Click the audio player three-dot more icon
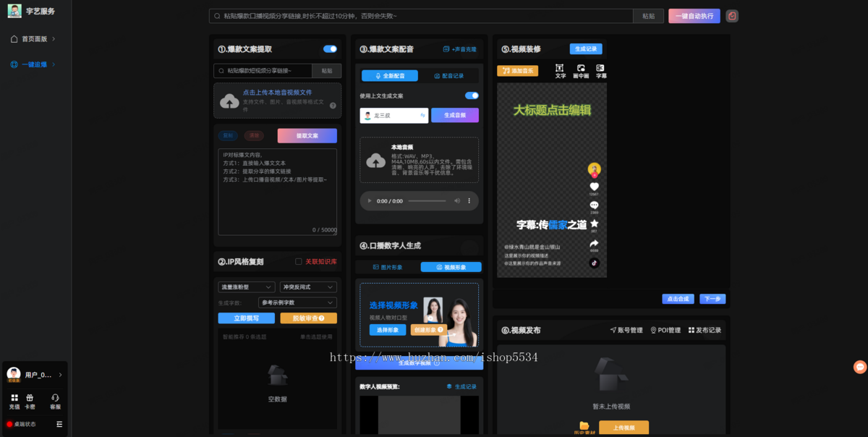The image size is (868, 437). (x=469, y=200)
